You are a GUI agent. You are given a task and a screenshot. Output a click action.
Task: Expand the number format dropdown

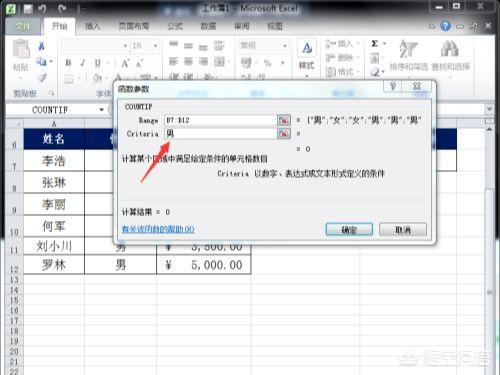(285, 46)
